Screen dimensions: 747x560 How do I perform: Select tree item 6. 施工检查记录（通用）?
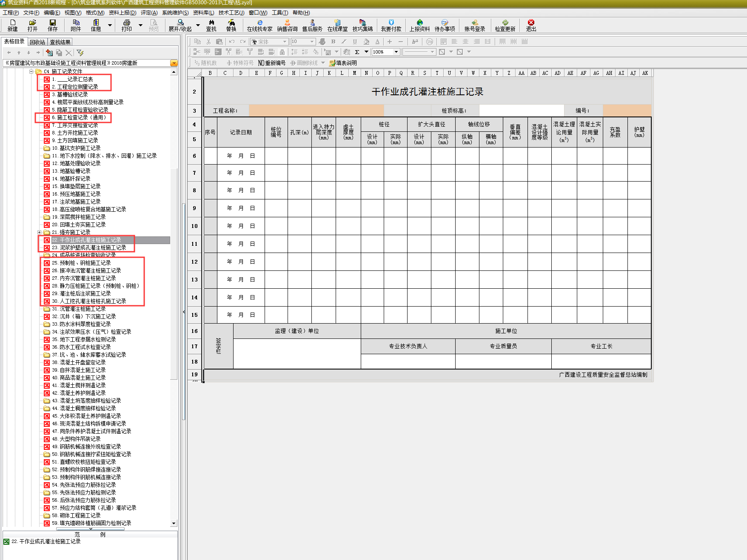79,117
